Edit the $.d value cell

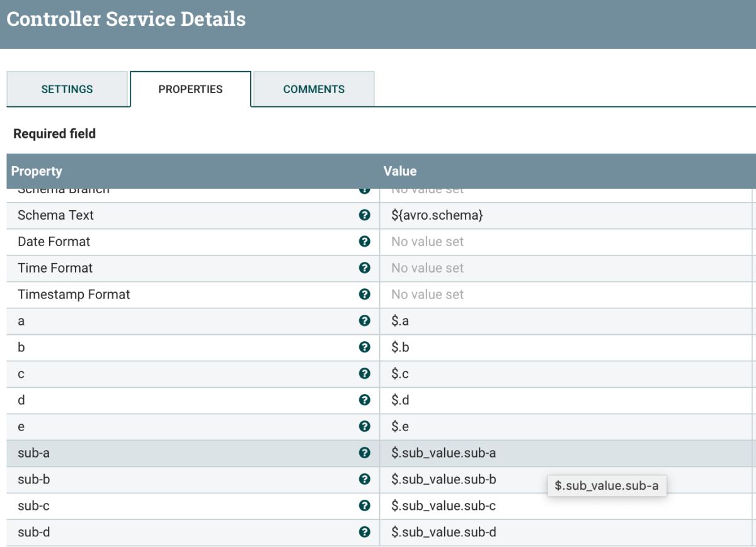coord(566,400)
